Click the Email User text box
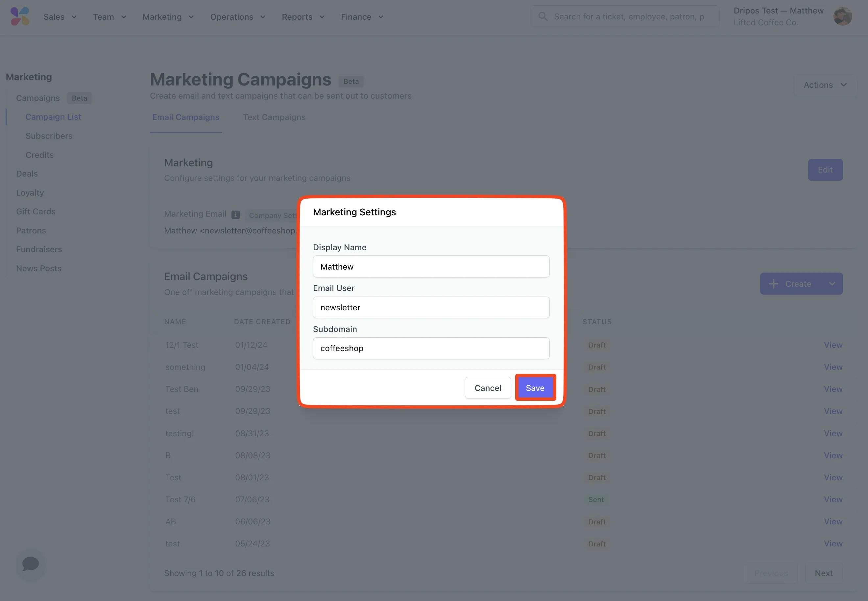The image size is (868, 601). tap(431, 307)
